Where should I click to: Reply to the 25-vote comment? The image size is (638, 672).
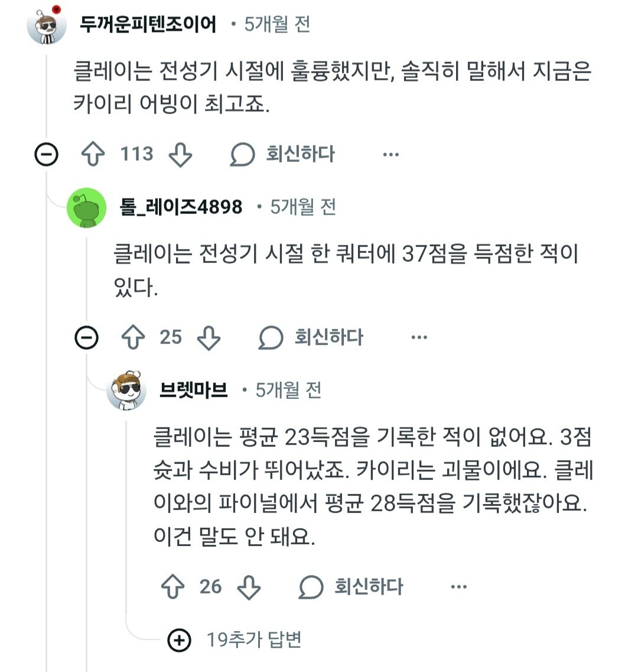[x=311, y=337]
